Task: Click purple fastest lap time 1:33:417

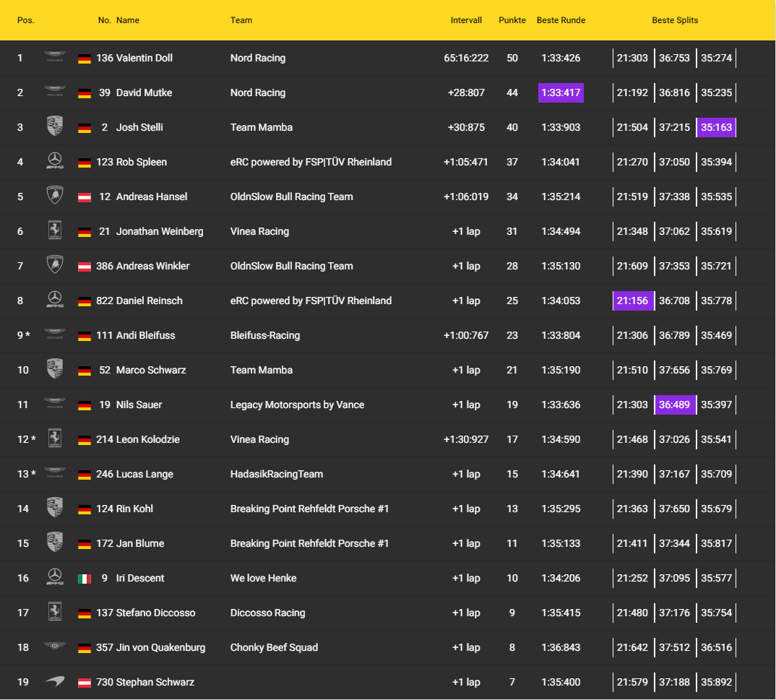Action: 560,92
